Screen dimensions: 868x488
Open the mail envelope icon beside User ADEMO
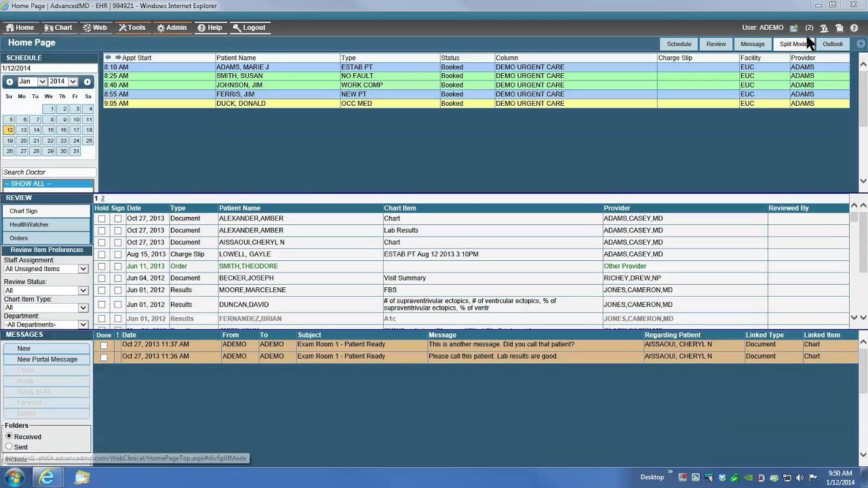(x=793, y=28)
